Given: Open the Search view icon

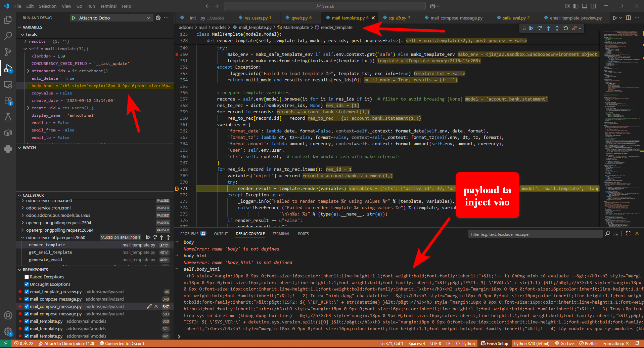Looking at the screenshot, I should [x=8, y=36].
